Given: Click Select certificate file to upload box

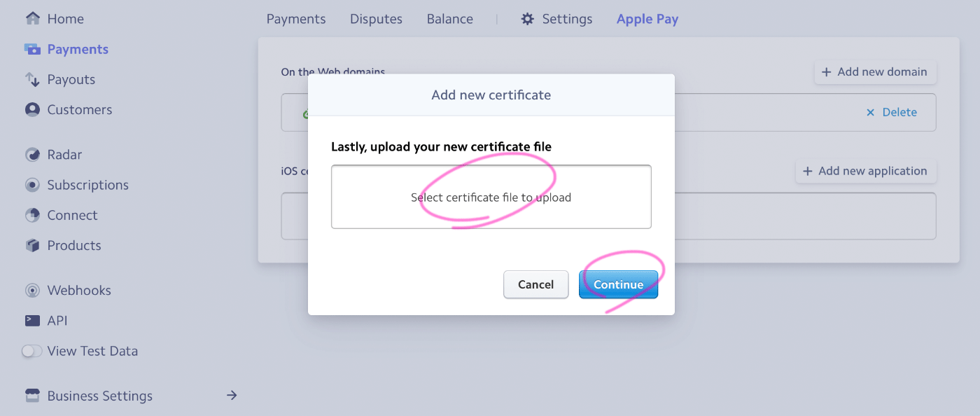Looking at the screenshot, I should [491, 197].
